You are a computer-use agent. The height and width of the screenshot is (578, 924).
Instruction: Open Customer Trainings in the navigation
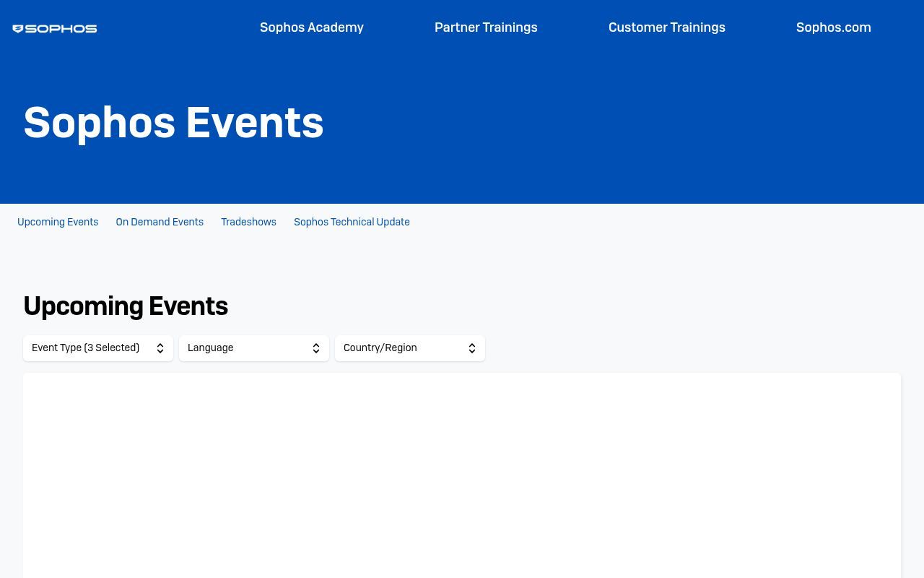667,27
